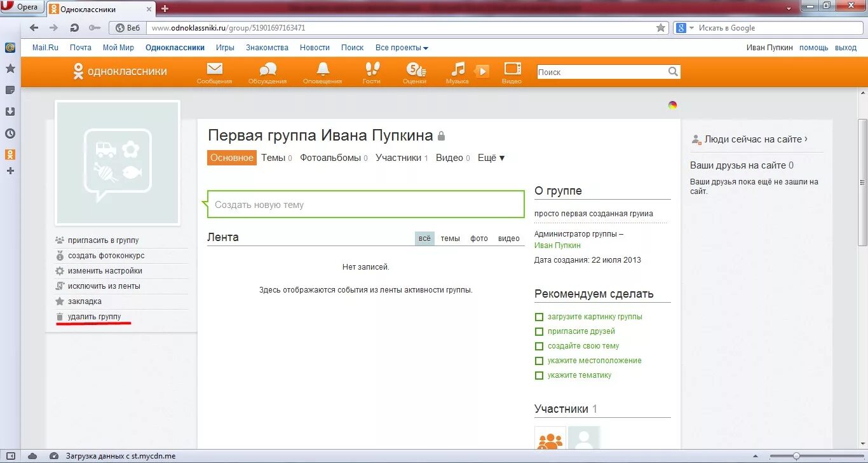Click the address bar URL field
This screenshot has height=463, width=868.
click(x=400, y=28)
